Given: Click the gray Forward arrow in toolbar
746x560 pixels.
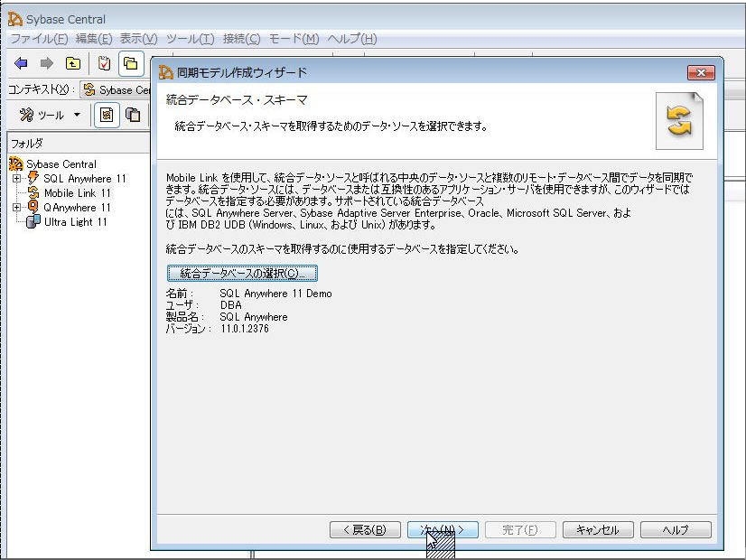Looking at the screenshot, I should pos(46,62).
